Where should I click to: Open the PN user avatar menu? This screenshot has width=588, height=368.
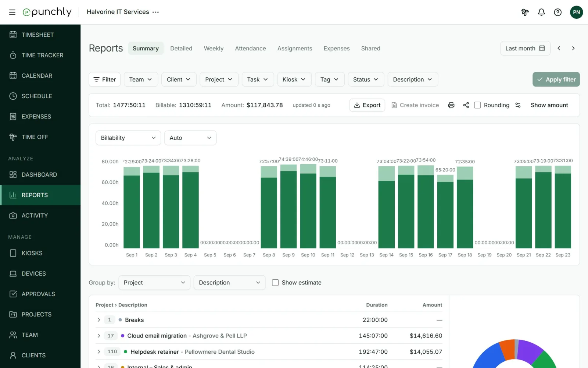pyautogui.click(x=576, y=12)
